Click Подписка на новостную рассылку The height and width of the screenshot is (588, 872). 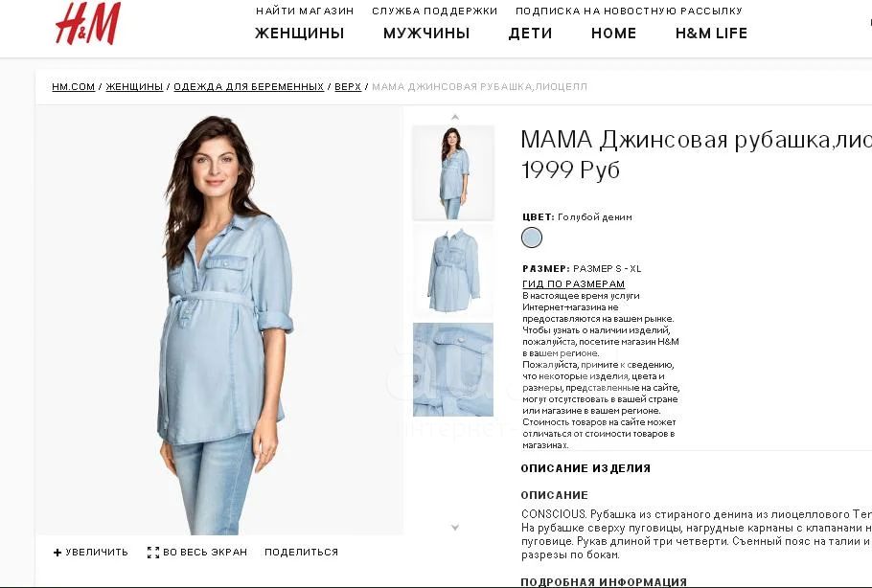pyautogui.click(x=629, y=11)
